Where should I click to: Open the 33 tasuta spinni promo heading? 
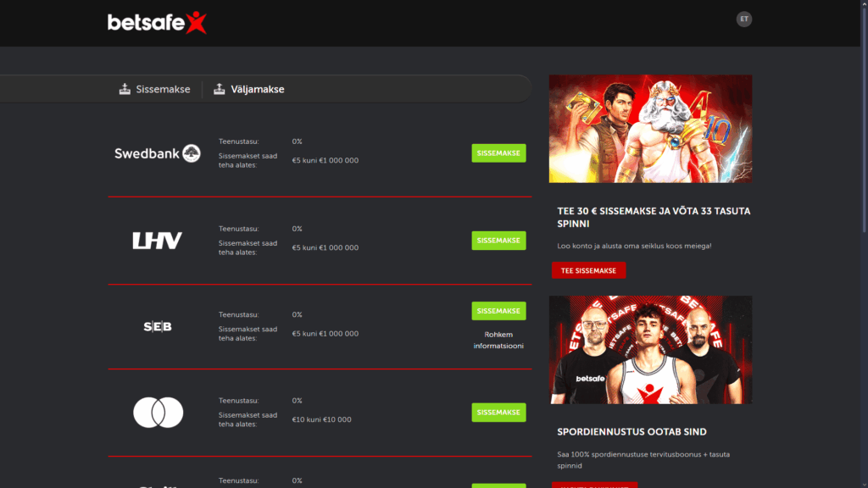[x=653, y=217]
